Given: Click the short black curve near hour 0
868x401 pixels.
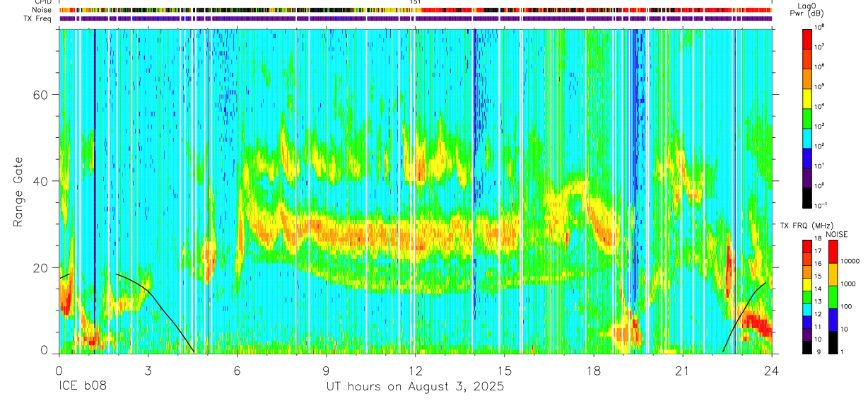Looking at the screenshot, I should pyautogui.click(x=64, y=277).
